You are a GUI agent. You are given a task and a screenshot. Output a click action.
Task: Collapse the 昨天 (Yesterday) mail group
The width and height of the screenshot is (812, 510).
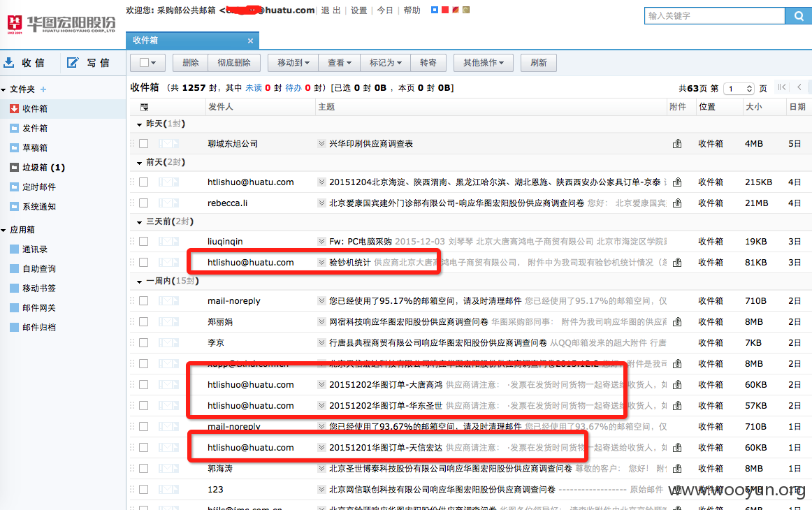[139, 124]
